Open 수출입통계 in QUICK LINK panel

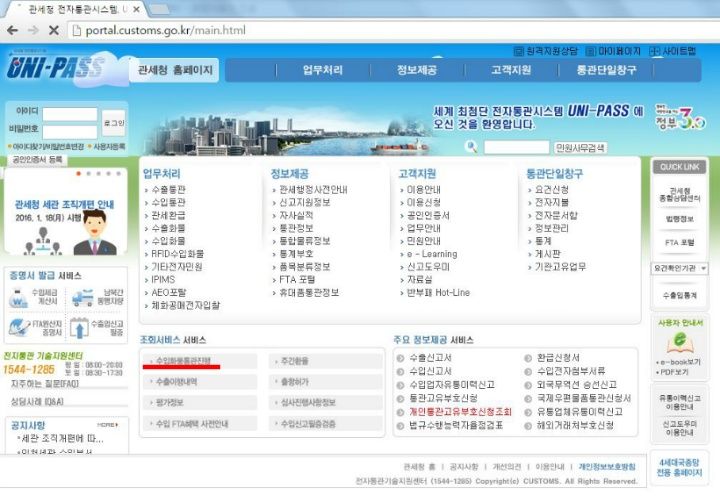(680, 295)
